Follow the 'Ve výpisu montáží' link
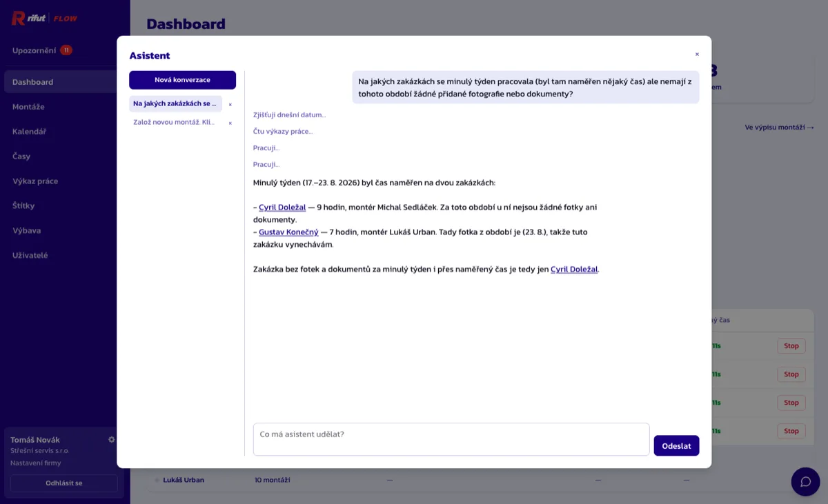This screenshot has width=828, height=504. [779, 128]
